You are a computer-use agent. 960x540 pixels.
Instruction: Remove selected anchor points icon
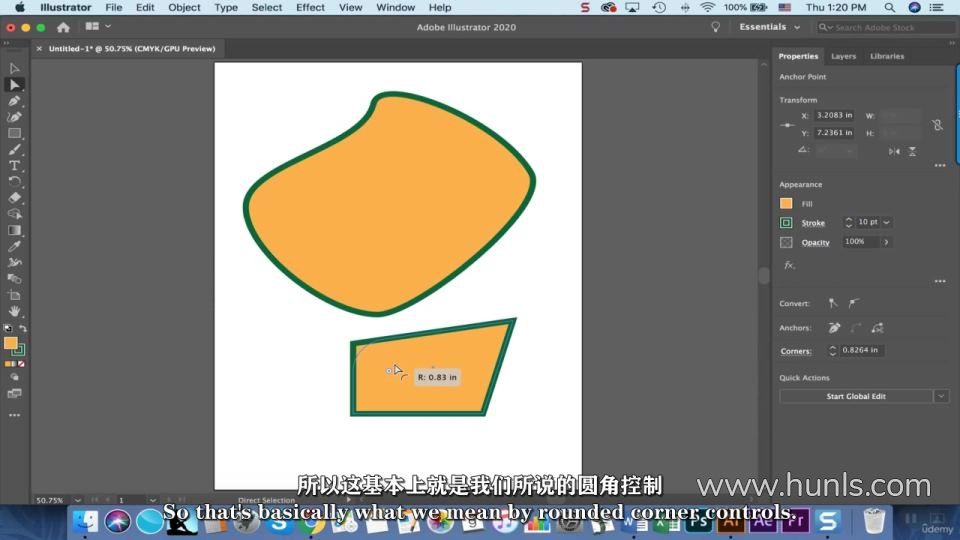[834, 328]
